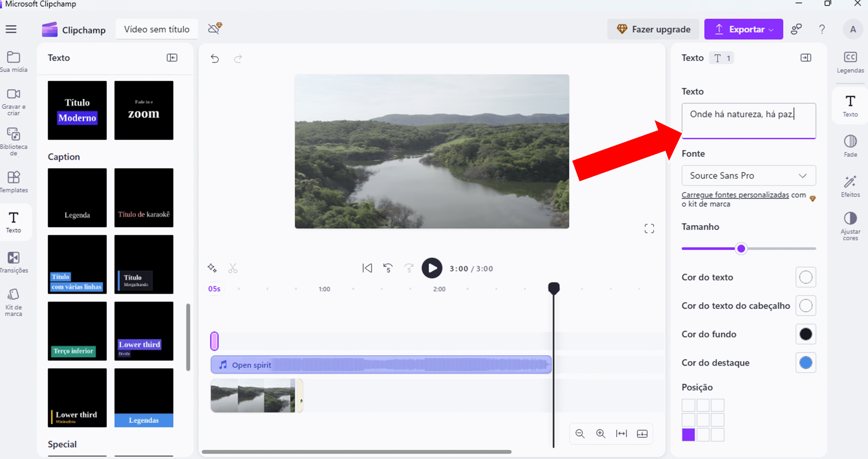
Task: Open the hamburger main menu
Action: click(11, 29)
